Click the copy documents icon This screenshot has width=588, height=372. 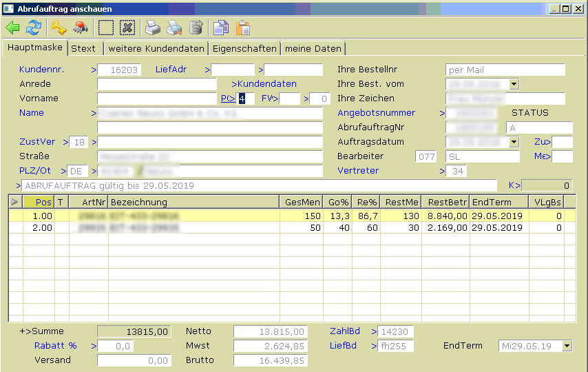pyautogui.click(x=220, y=28)
